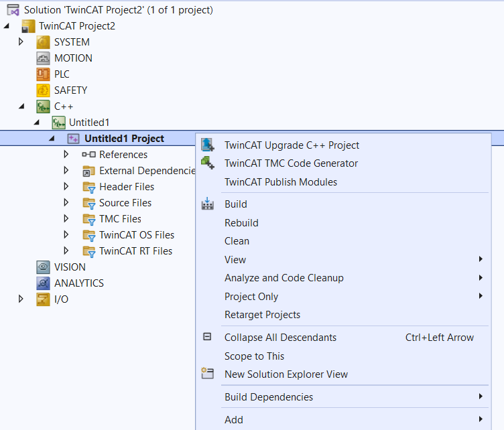This screenshot has height=430, width=504.
Task: Select the Source Files tree item
Action: click(x=125, y=203)
